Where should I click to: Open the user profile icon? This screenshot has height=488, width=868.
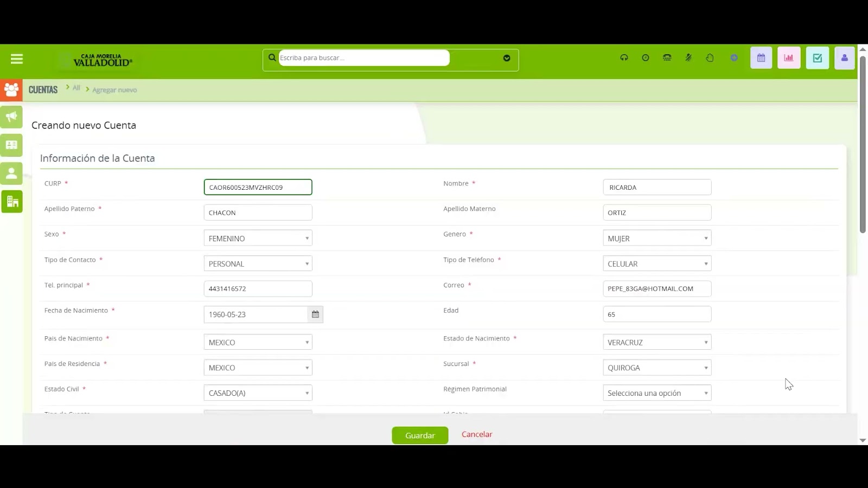(x=845, y=58)
